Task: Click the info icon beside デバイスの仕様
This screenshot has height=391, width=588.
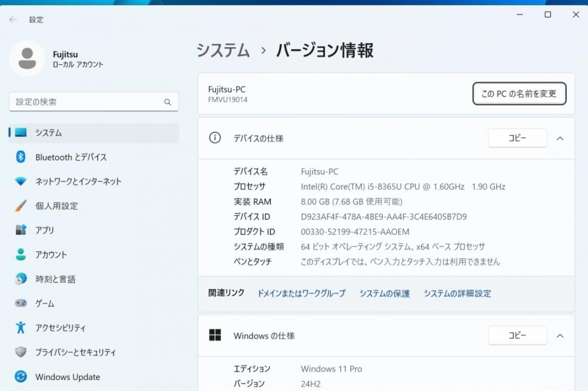Action: click(x=215, y=138)
